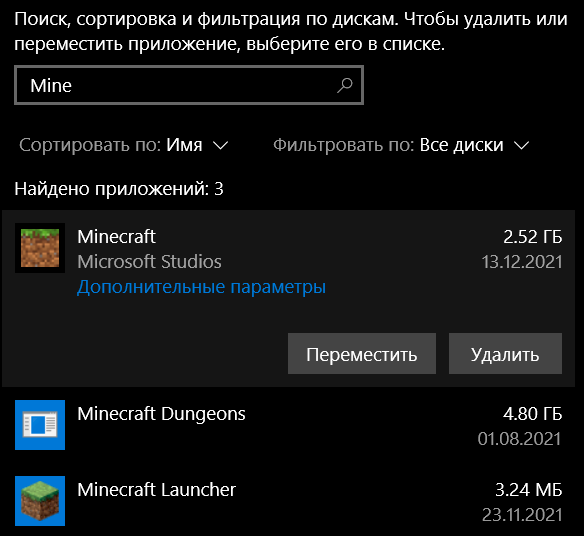Click the 01.08.2021 install date
The image size is (584, 536).
point(520,439)
